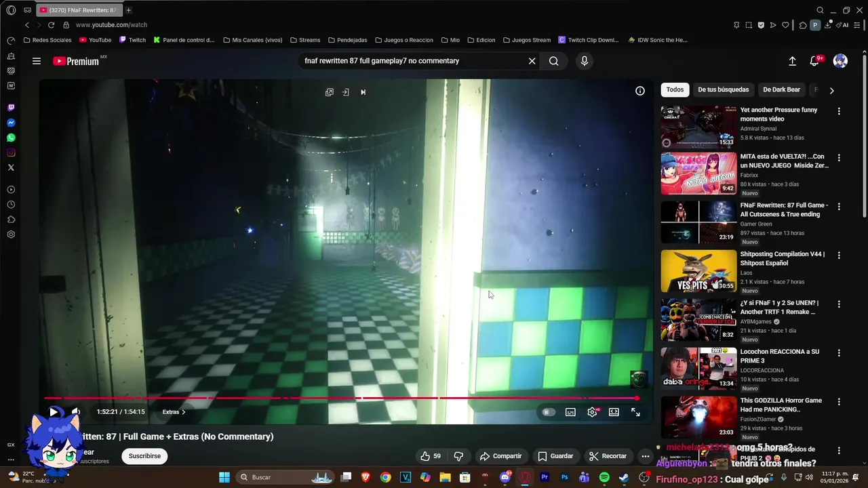This screenshot has height=488, width=868.
Task: Clear the YouTube search query
Action: 532,61
